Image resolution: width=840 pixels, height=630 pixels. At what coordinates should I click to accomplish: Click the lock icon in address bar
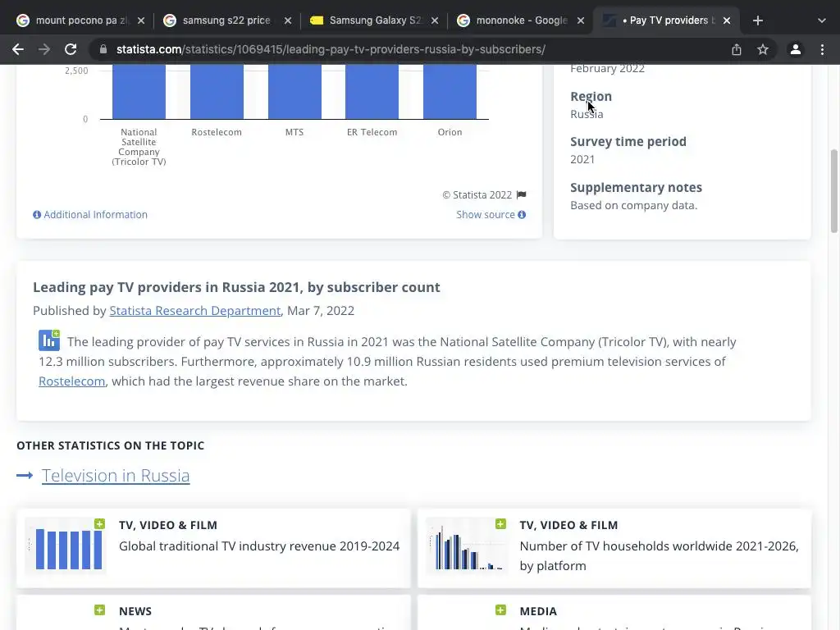(x=103, y=49)
